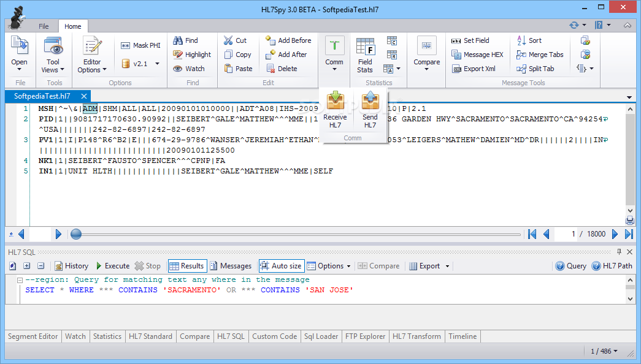Viewport: 641px width, 364px height.
Task: Open the query History
Action: [72, 266]
